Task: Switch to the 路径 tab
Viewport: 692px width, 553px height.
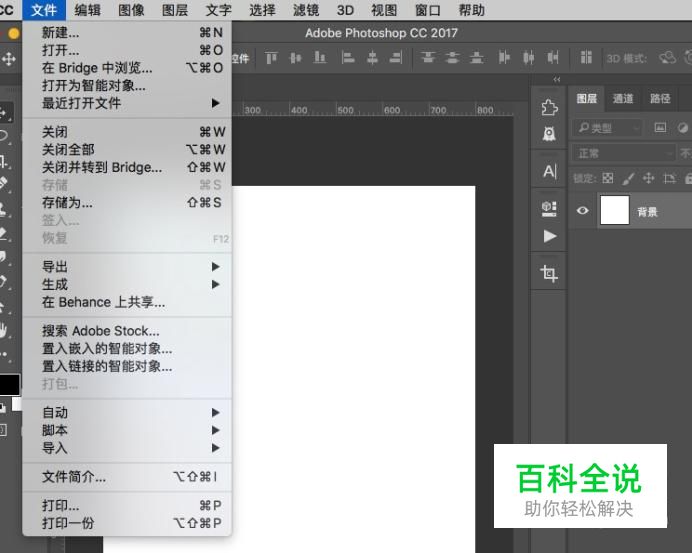Action: click(x=660, y=98)
